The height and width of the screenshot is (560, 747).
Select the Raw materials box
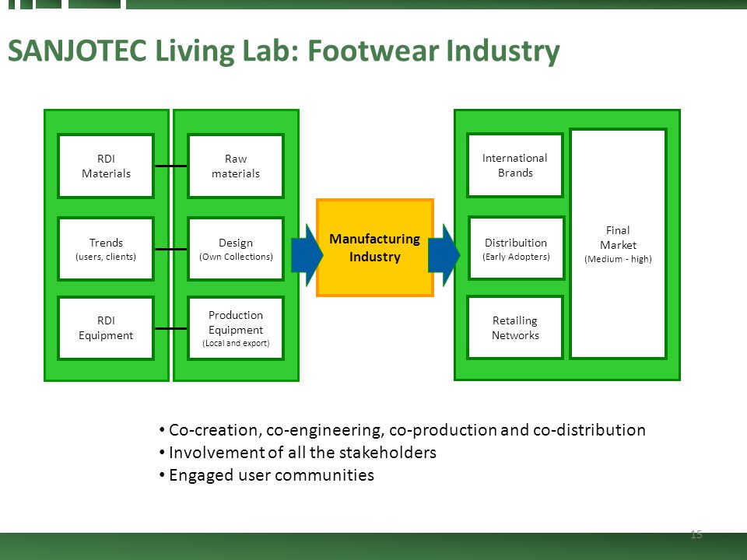236,166
